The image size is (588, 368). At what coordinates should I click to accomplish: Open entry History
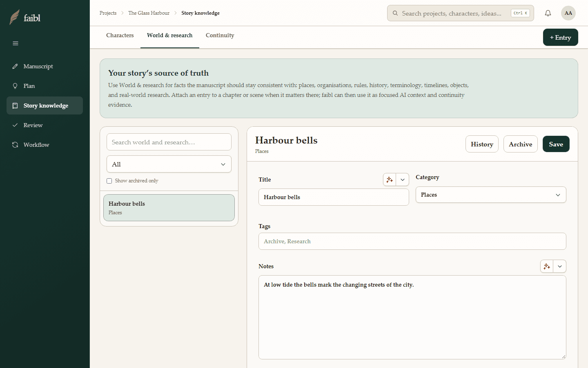coord(482,144)
